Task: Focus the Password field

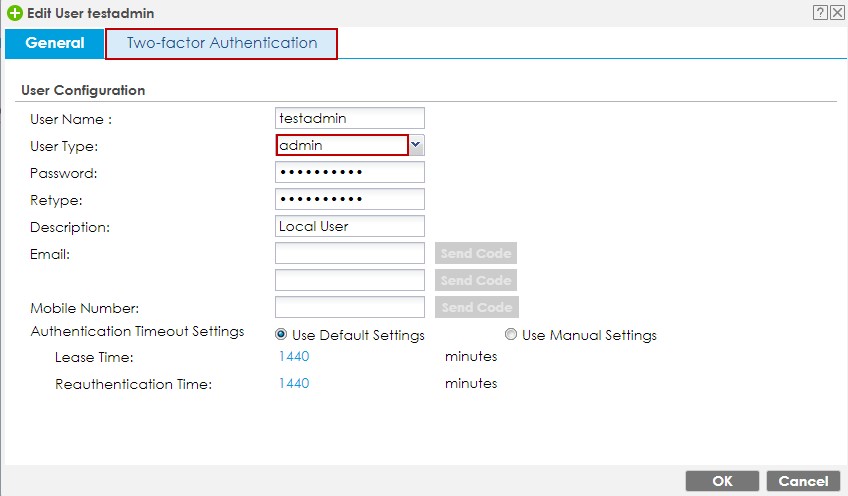Action: click(x=349, y=172)
